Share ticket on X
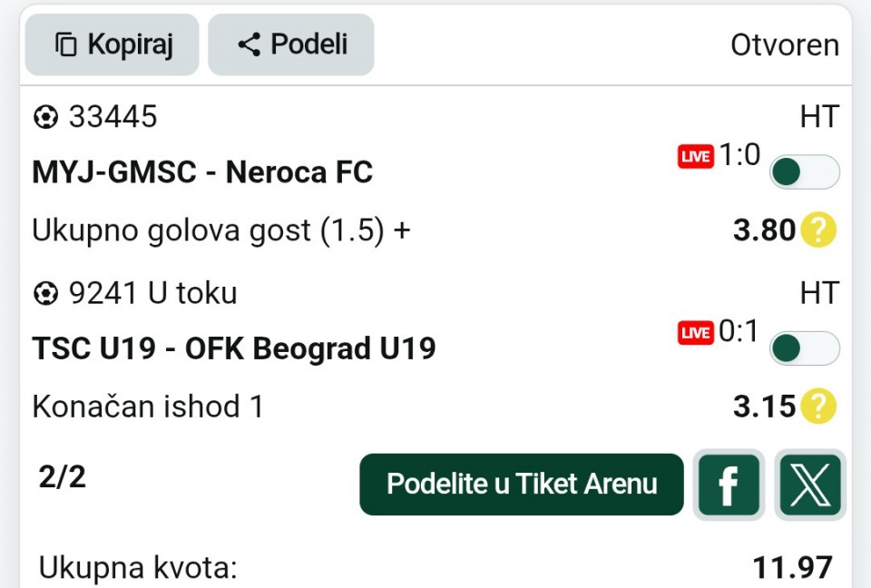Screen dimensions: 871x588 (x=810, y=485)
